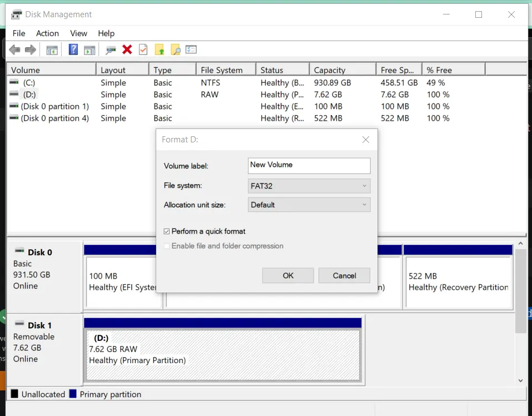Toggle Perform a quick format checkbox
The height and width of the screenshot is (416, 532).
point(167,231)
